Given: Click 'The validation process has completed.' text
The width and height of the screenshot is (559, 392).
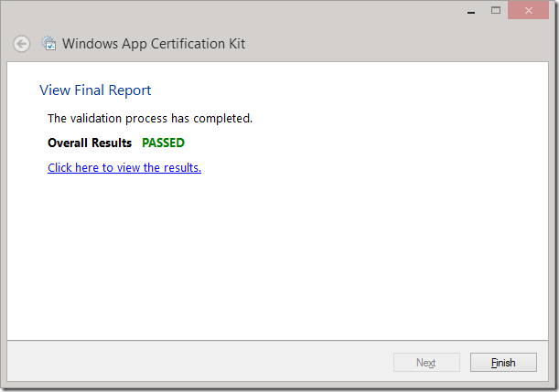Looking at the screenshot, I should [x=150, y=118].
